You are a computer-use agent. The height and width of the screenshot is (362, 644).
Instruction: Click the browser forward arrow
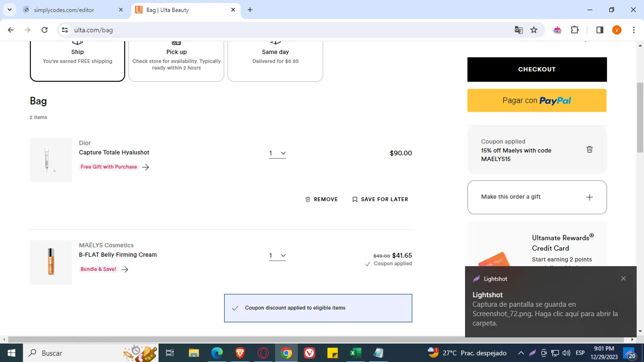[27, 30]
